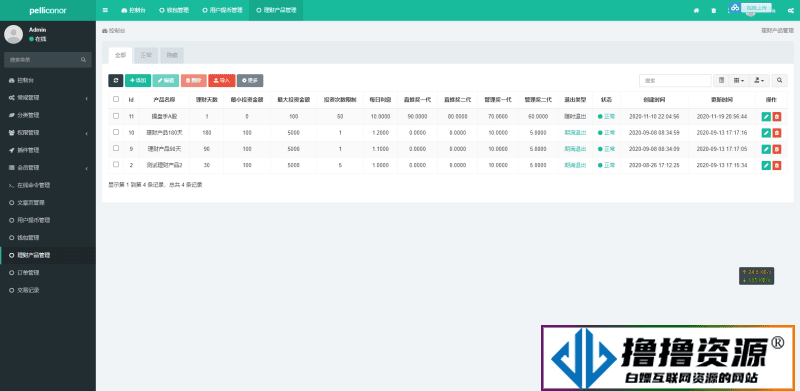Open 在线命令管理 in the sidebar
Viewport: 800px width, 391px height.
click(x=47, y=185)
